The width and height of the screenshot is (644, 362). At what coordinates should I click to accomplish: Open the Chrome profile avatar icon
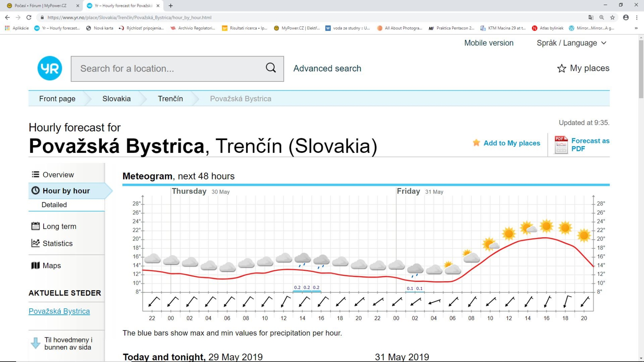click(x=626, y=17)
